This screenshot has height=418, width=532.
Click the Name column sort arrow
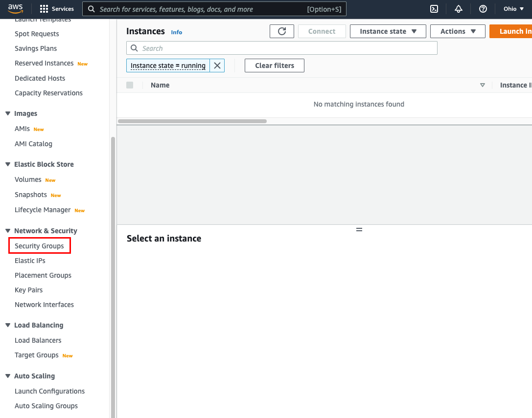[x=483, y=85]
